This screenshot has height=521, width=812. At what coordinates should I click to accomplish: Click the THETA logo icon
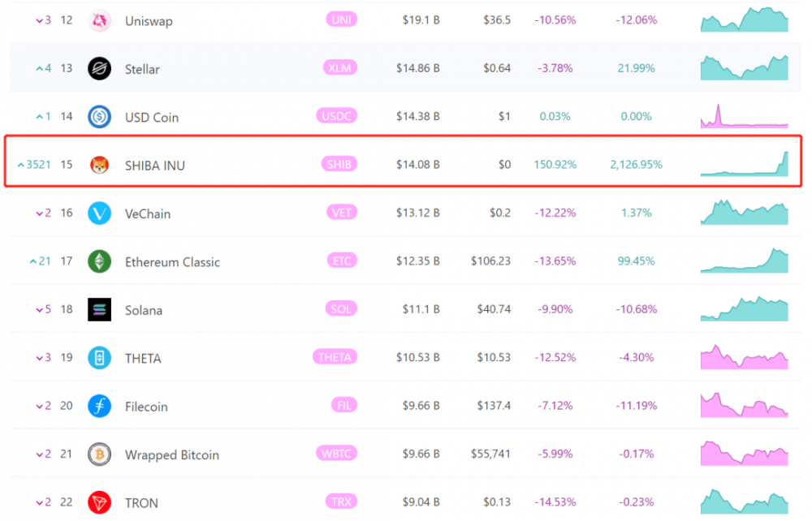click(99, 358)
